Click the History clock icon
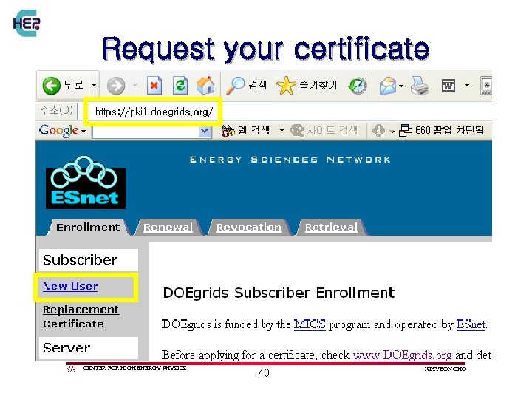Image resolution: width=532 pixels, height=399 pixels. coord(358,86)
